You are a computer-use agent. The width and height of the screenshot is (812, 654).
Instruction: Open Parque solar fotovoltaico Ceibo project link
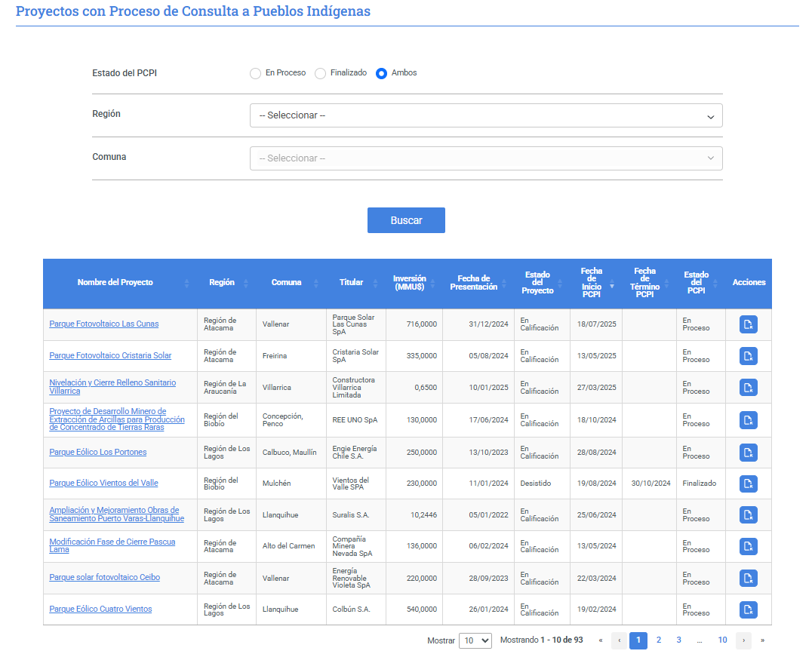pos(104,578)
